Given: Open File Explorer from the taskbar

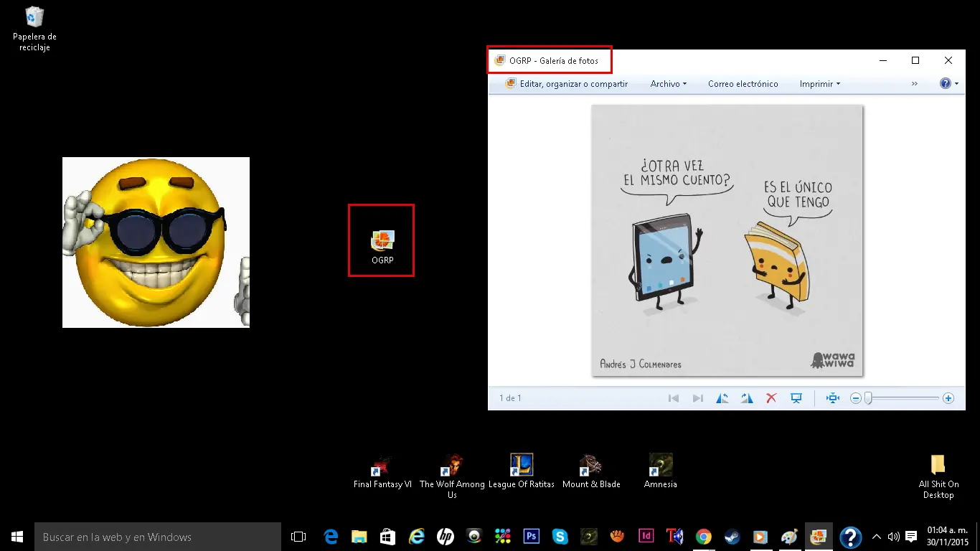Looking at the screenshot, I should click(359, 537).
